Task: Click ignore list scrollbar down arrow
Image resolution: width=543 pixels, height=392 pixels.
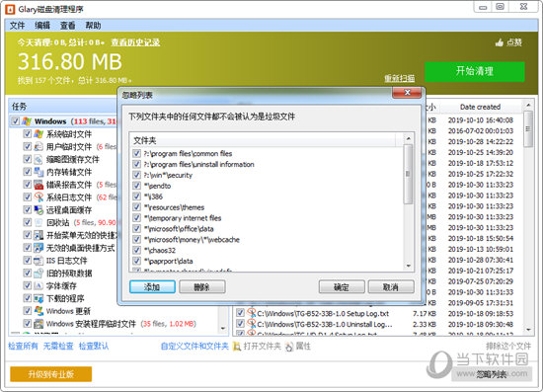Action: (409, 266)
